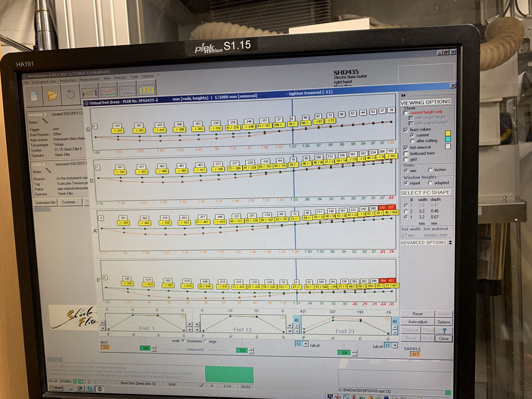This screenshot has height=399, width=532.
Task: Select FC shape 1 radio button
Action: [x=406, y=217]
